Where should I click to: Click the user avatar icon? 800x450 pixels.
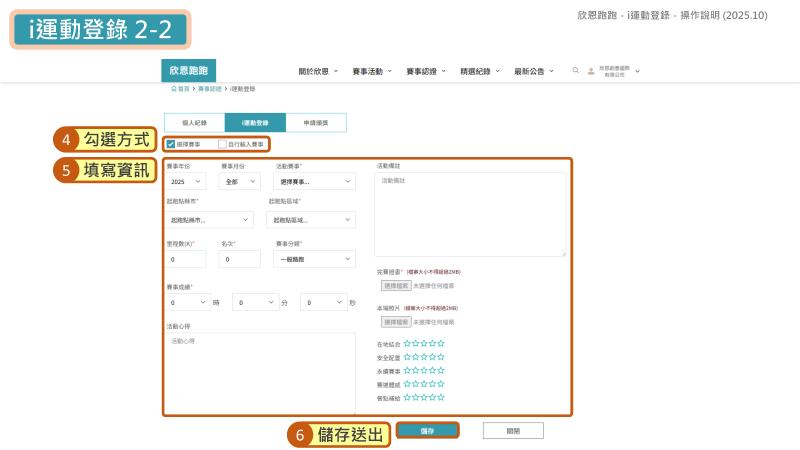tap(591, 71)
